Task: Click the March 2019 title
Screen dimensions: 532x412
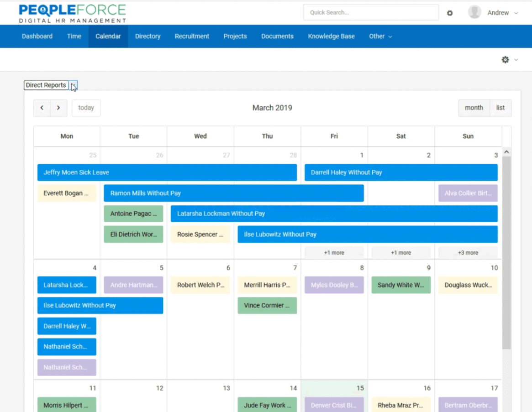Action: (x=272, y=108)
